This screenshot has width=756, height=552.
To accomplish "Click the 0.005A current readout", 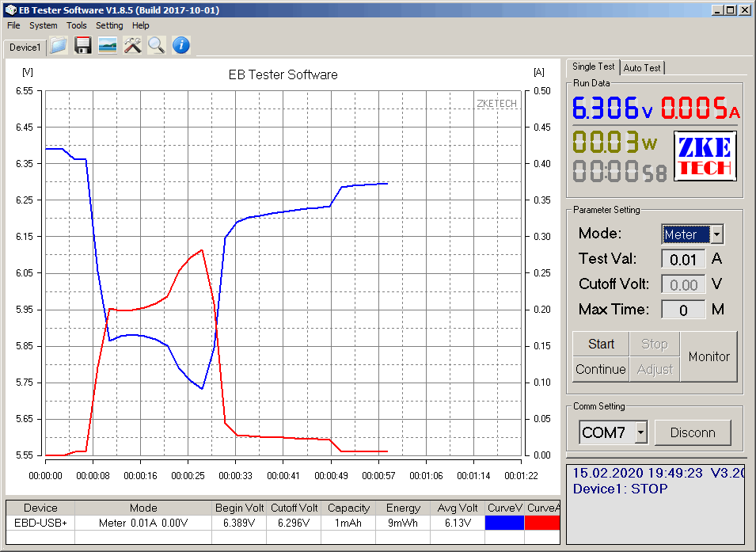I will coord(700,108).
